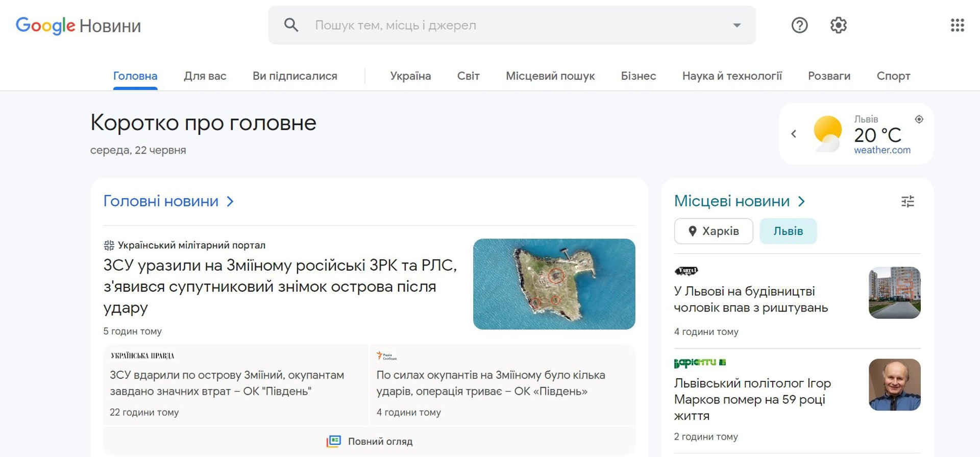The image size is (980, 457).
Task: Click Український мілітарний портал source icon
Action: 109,245
